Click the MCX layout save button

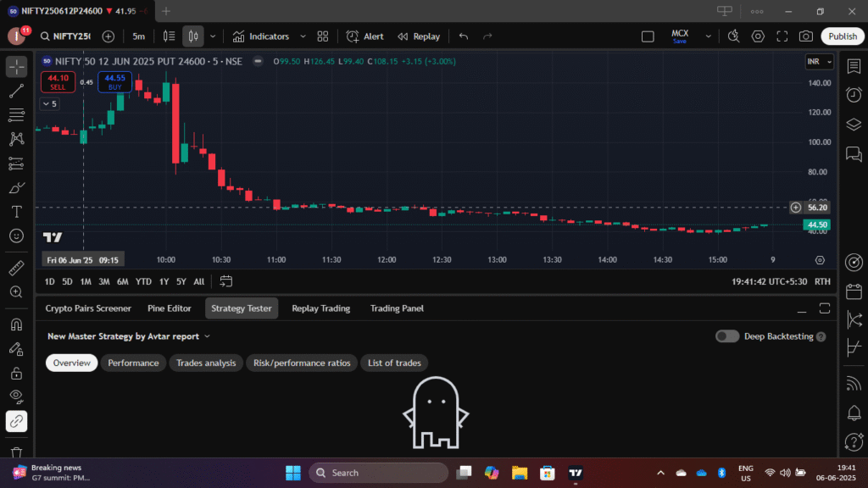click(680, 36)
